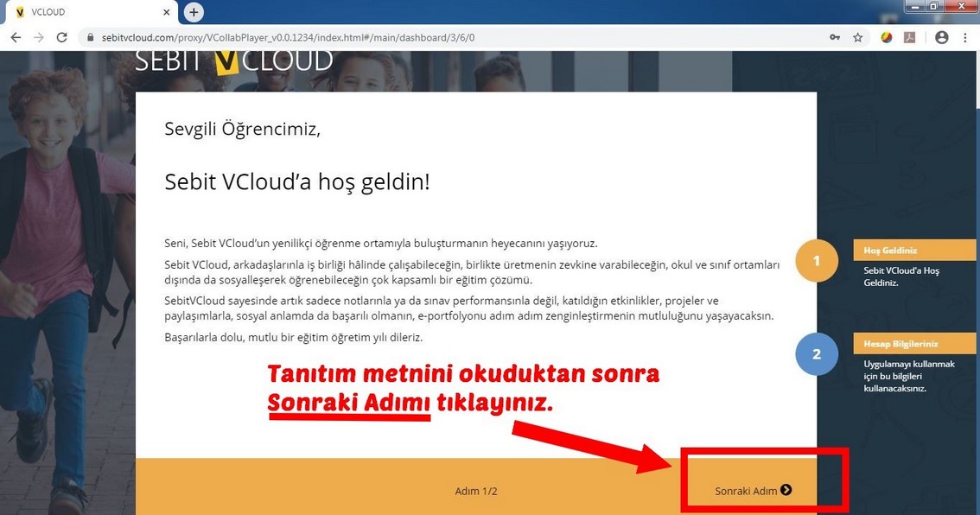The height and width of the screenshot is (515, 980).
Task: Click the address bar URL field
Action: 450,37
